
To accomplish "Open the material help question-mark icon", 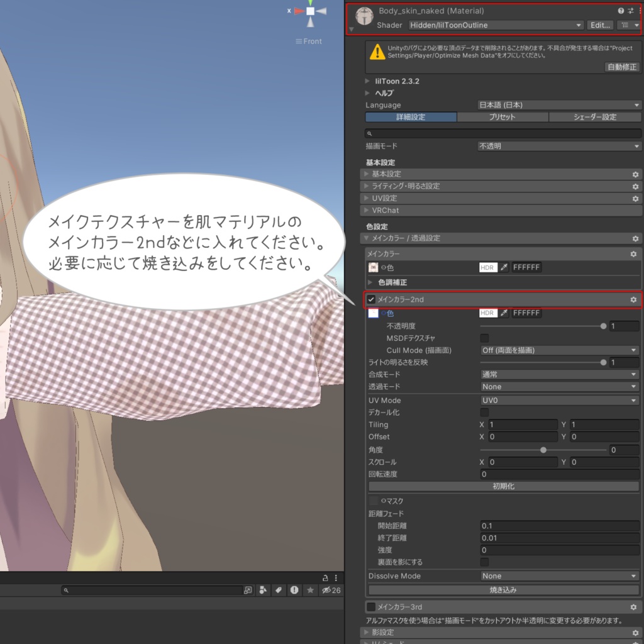I will coord(621,11).
